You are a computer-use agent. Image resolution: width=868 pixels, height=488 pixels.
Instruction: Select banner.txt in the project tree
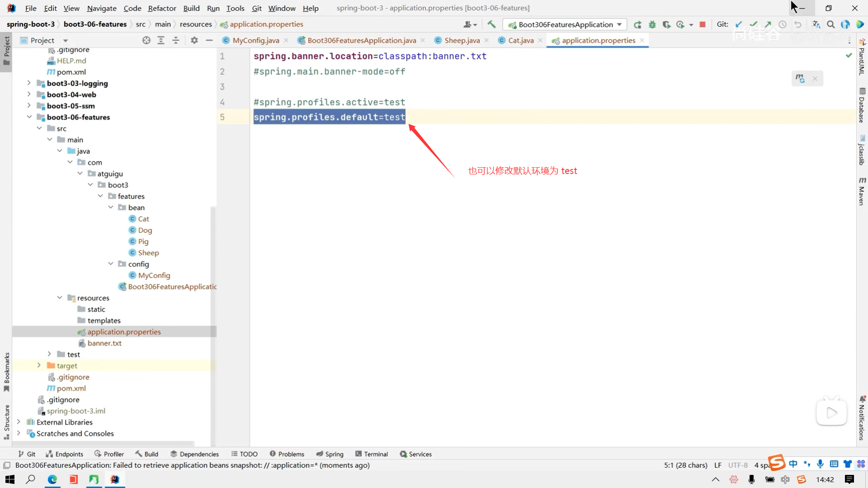104,343
